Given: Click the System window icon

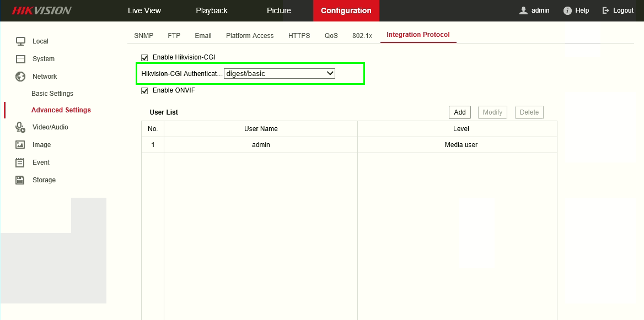Looking at the screenshot, I should click(20, 59).
